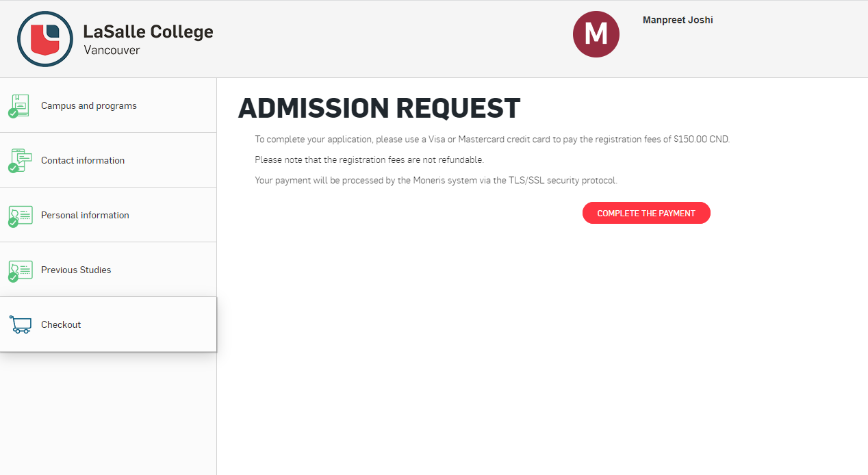Click the LaSalle College title text
This screenshot has width=868, height=475.
(x=148, y=31)
